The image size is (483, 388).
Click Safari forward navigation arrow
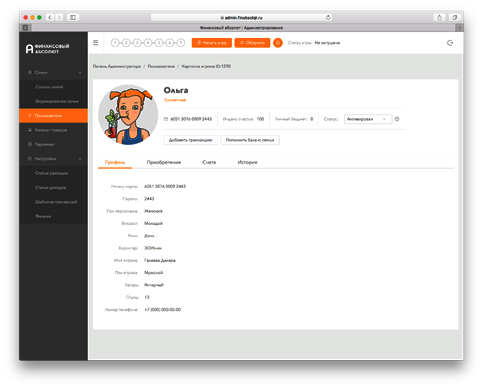[59, 17]
